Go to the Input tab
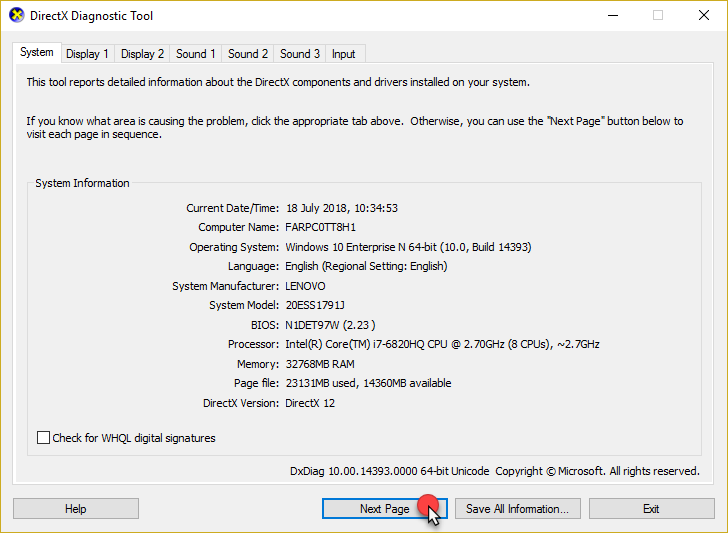The image size is (728, 533). coord(344,54)
